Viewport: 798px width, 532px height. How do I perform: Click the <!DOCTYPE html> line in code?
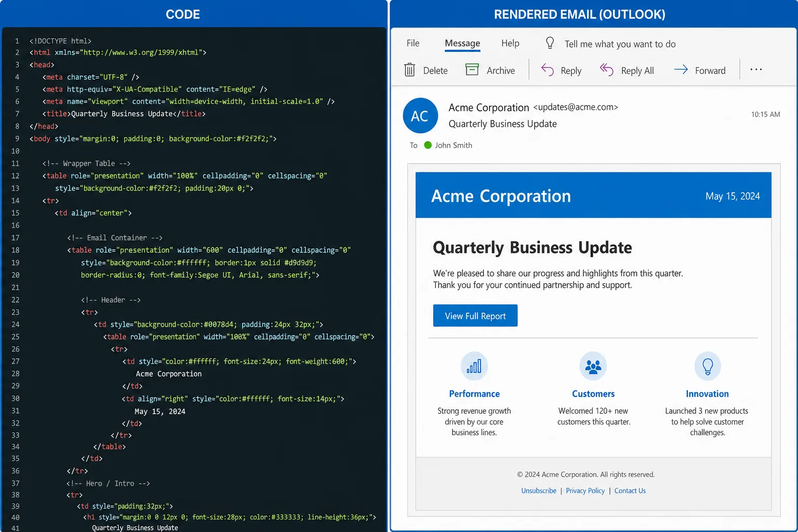pos(60,41)
